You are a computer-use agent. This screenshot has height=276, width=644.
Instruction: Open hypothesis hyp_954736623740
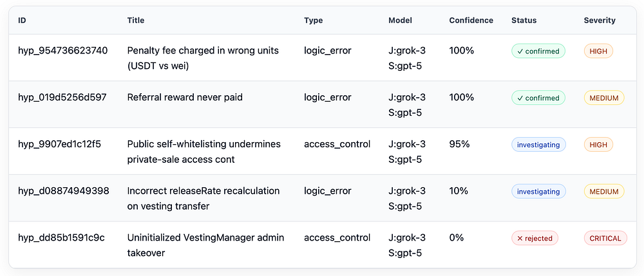tap(63, 51)
